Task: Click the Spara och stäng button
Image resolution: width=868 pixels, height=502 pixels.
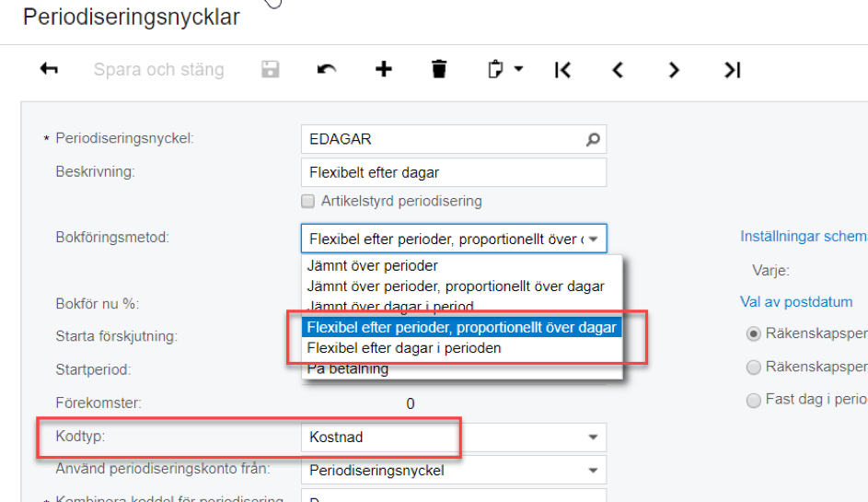Action: (158, 69)
